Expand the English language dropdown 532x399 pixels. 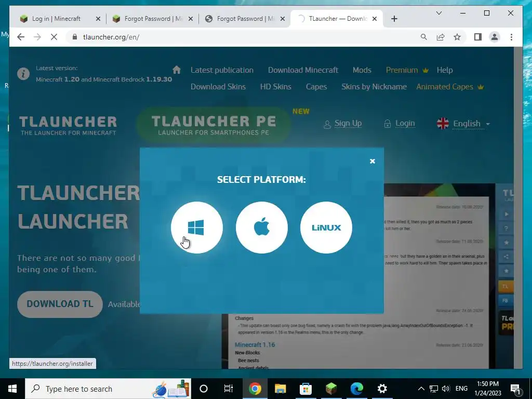pos(463,124)
